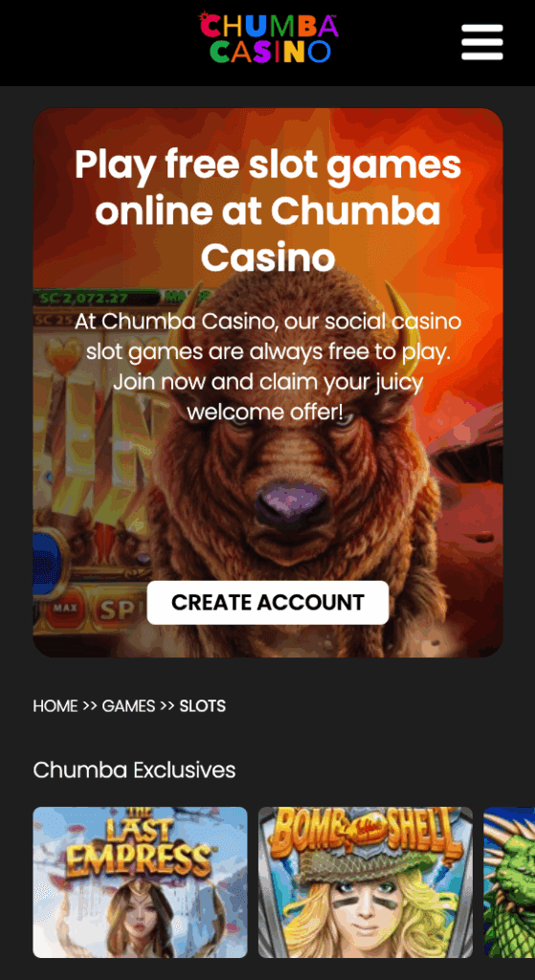Go to HOME in the breadcrumb
535x980 pixels.
(55, 706)
